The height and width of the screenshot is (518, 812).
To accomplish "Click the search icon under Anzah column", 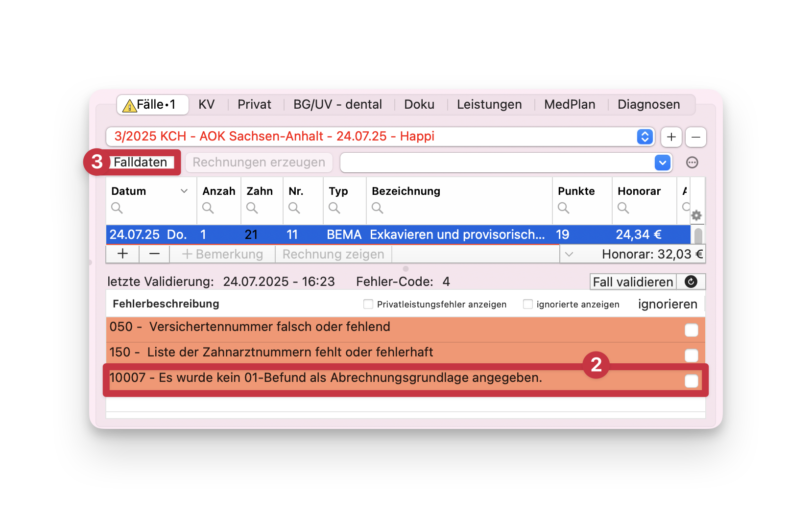I will click(x=208, y=208).
